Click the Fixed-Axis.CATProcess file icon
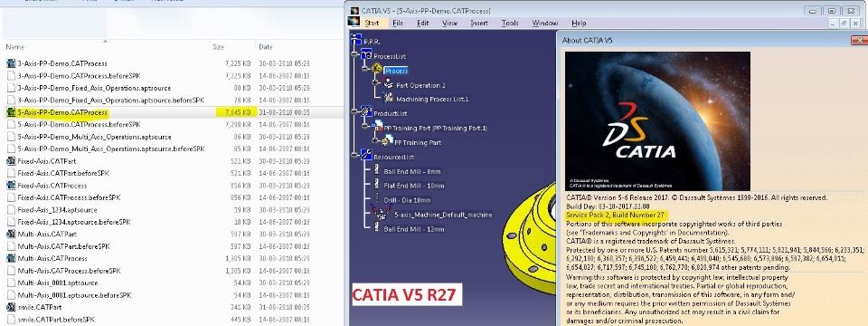 (x=11, y=186)
